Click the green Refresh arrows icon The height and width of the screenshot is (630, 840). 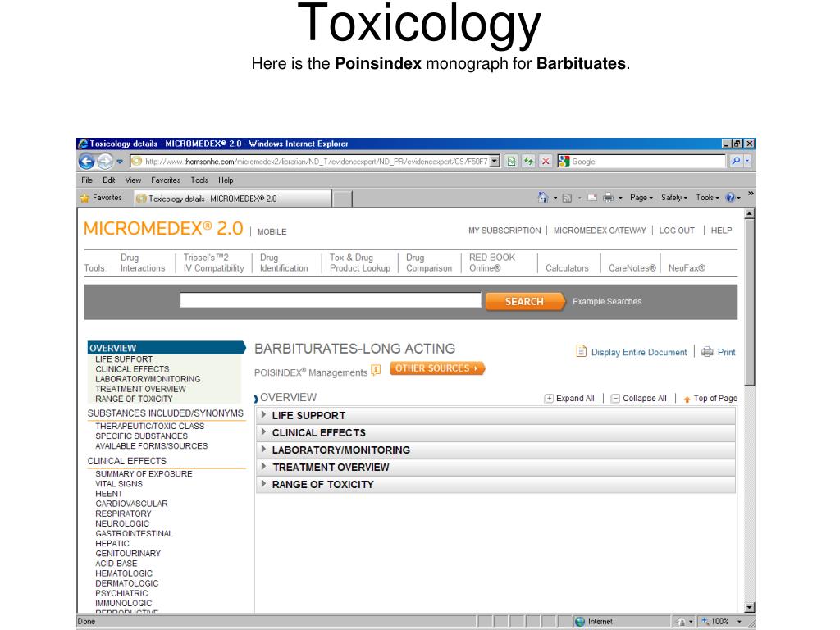[529, 162]
